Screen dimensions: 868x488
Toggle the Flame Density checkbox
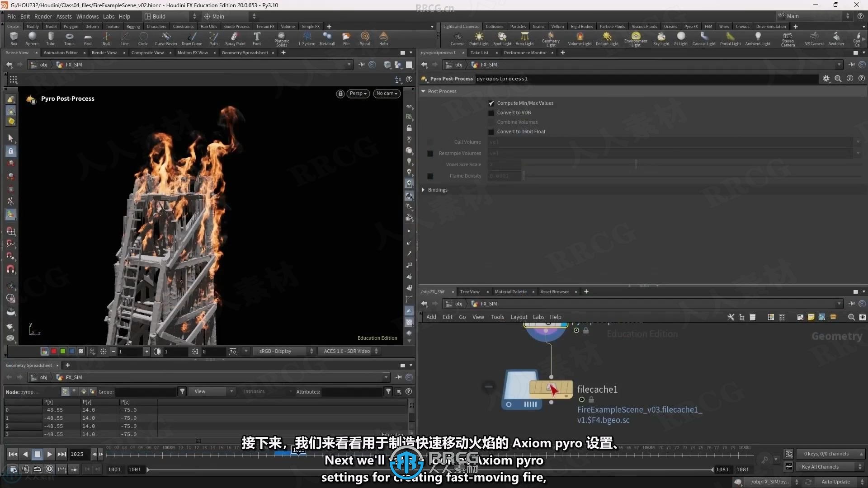tap(430, 176)
